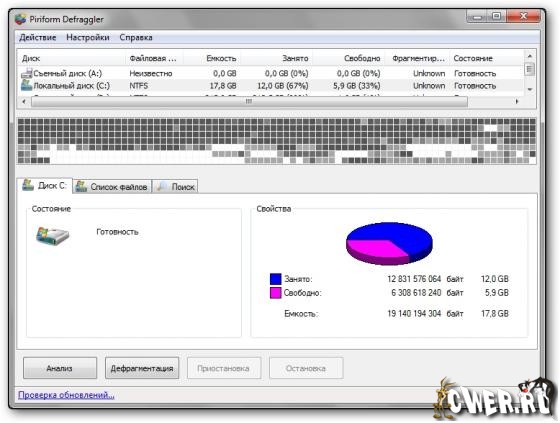Open the Действие menu

(x=38, y=38)
